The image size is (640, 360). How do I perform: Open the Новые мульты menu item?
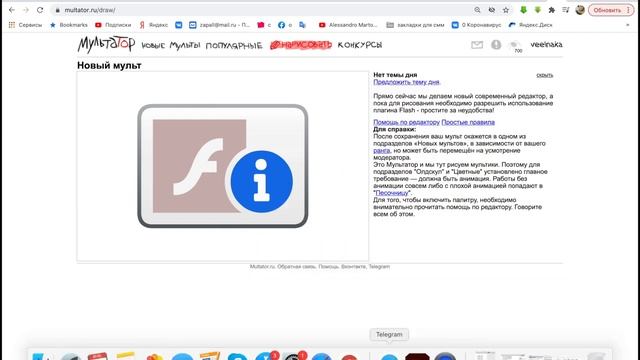click(x=171, y=45)
